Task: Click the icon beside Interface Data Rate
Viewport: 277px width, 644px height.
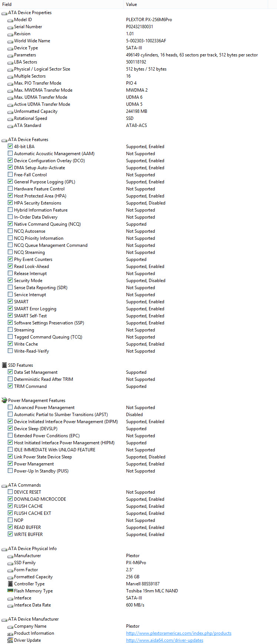Action: coord(10,605)
